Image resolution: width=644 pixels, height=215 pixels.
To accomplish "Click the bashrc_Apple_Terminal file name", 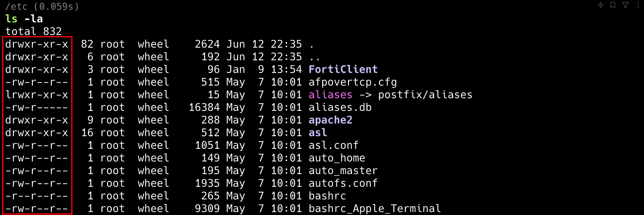I will click(x=375, y=208).
